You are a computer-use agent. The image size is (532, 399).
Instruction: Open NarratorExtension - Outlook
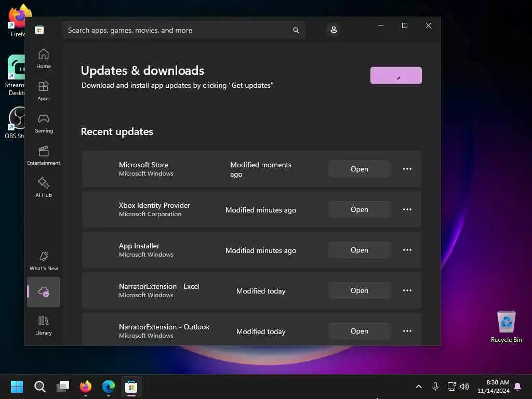[x=359, y=331]
